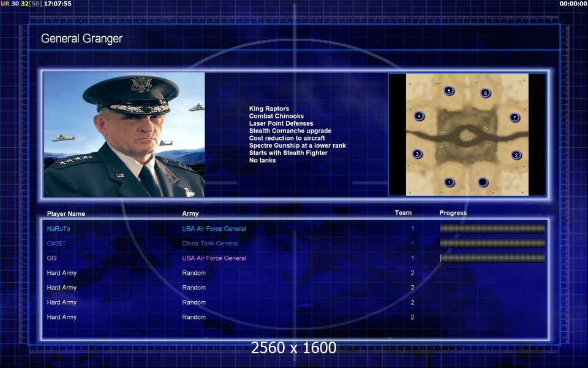This screenshot has width=588, height=368.
Task: Click the General Granger title
Action: coord(81,39)
